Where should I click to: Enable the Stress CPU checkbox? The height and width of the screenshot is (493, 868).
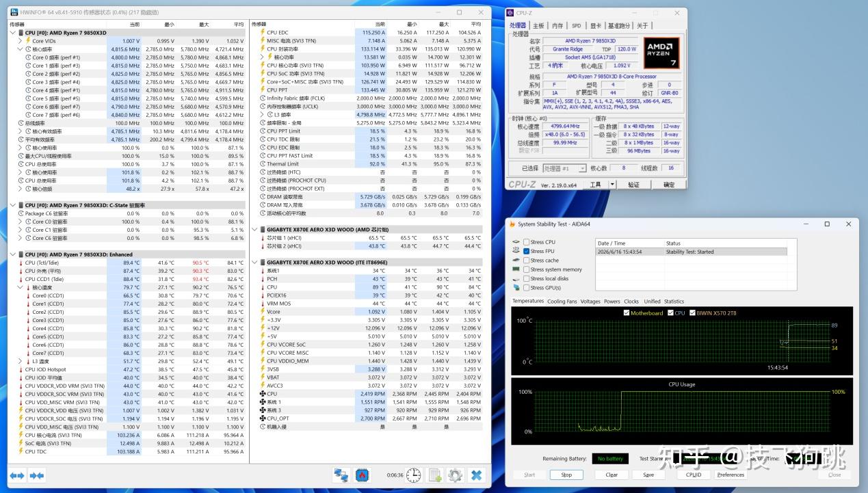[527, 242]
